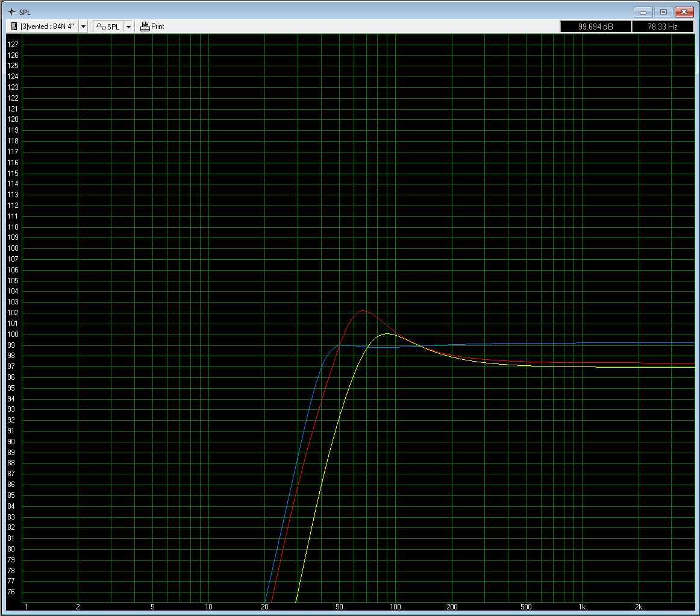Click the printer icon
The image size is (700, 616).
pos(145,27)
